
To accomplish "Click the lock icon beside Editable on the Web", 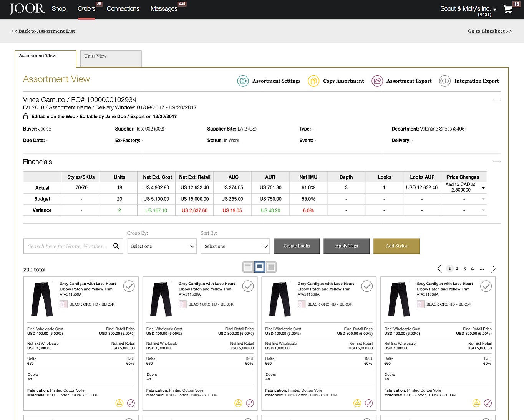I will tap(26, 116).
